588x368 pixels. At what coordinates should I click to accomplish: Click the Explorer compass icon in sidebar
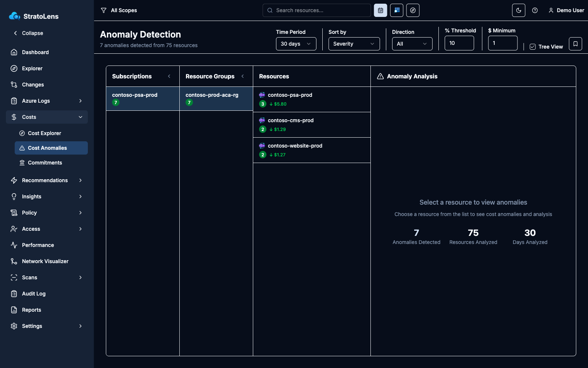pyautogui.click(x=14, y=68)
